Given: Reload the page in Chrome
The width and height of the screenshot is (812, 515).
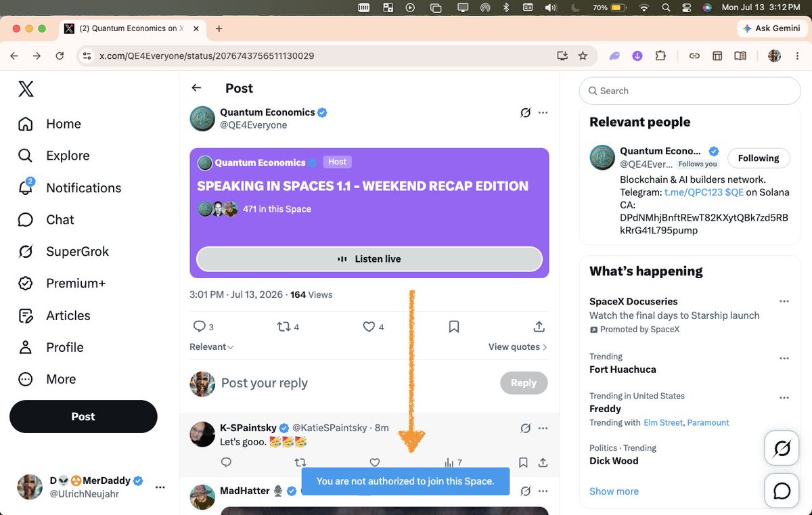Looking at the screenshot, I should coord(60,56).
